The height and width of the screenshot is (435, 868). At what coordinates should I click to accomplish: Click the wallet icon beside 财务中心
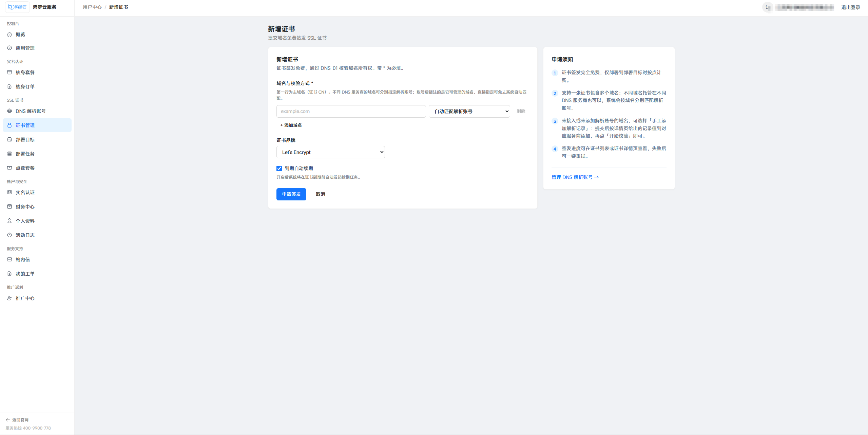point(9,206)
